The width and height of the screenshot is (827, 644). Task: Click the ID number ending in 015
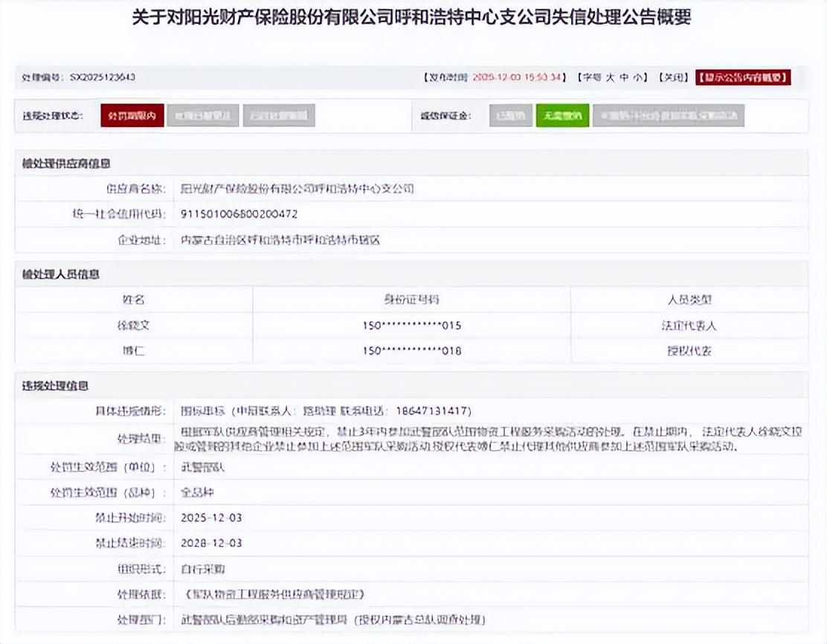pyautogui.click(x=411, y=326)
